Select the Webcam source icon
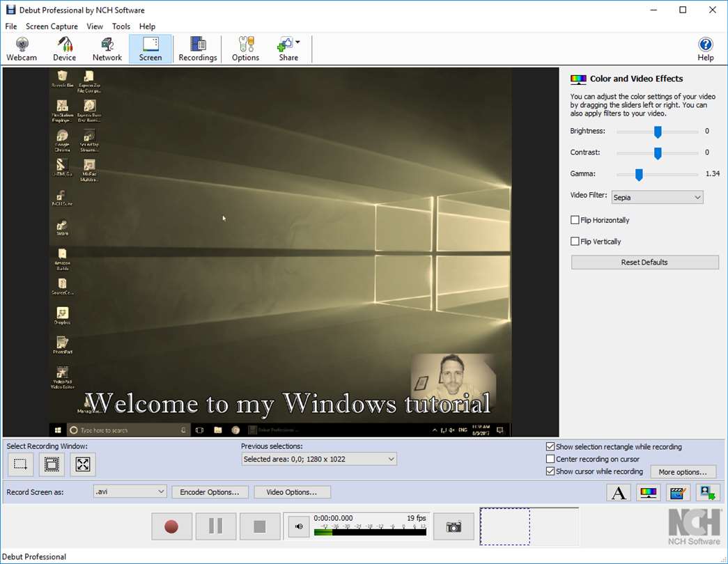728x564 pixels. (x=22, y=49)
